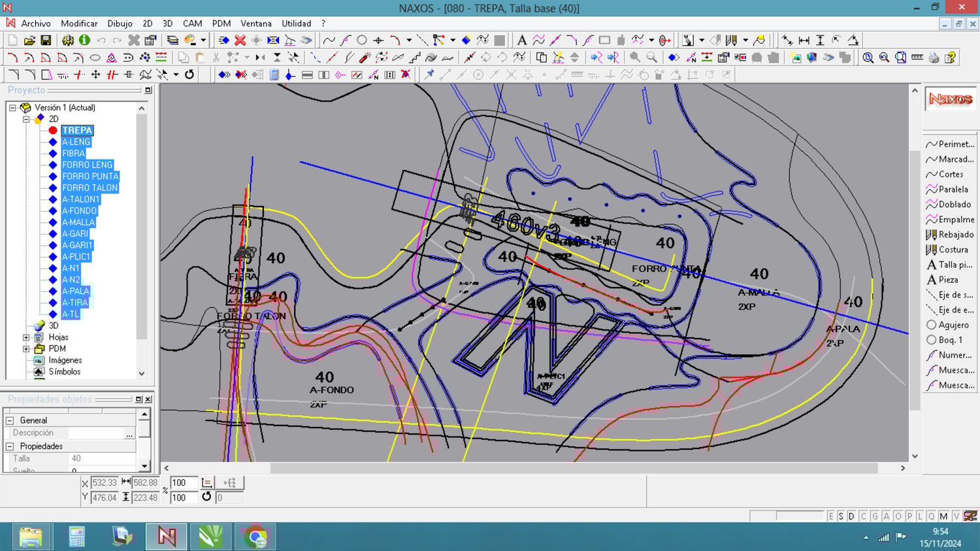Screen dimensions: 980x551
Task: Click the Talla value field showing 40
Action: (102, 459)
